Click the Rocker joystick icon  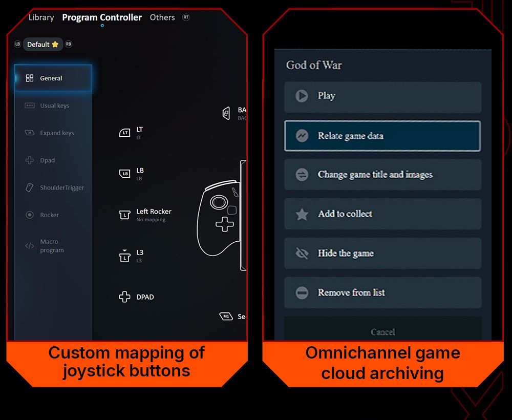(x=30, y=215)
